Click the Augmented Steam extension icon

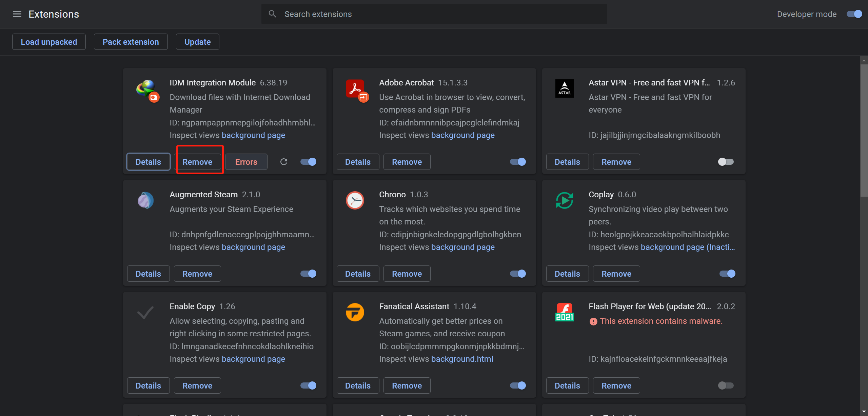point(145,200)
